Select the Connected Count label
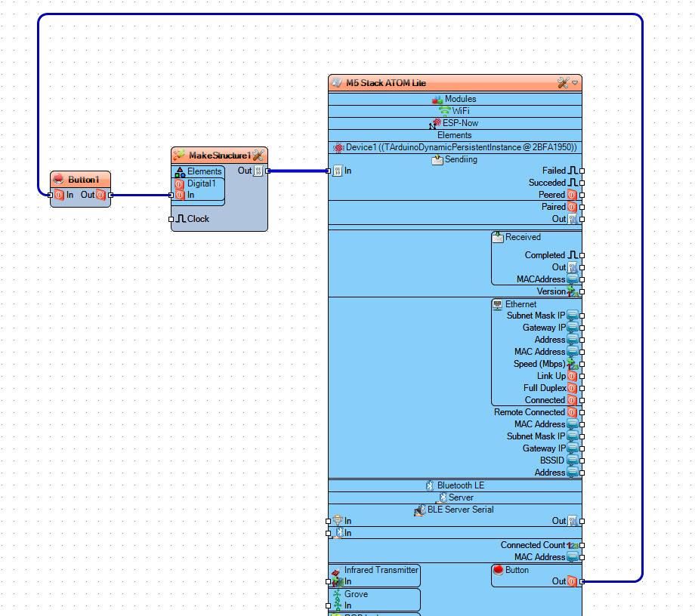The image size is (695, 616). [x=533, y=545]
